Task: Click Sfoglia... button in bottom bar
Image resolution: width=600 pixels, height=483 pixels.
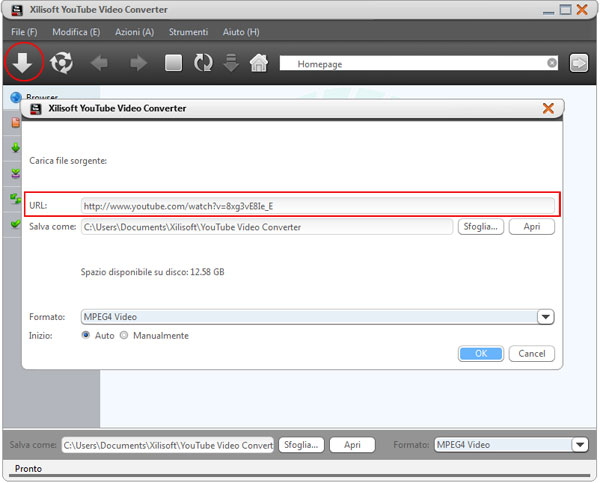Action: [301, 445]
